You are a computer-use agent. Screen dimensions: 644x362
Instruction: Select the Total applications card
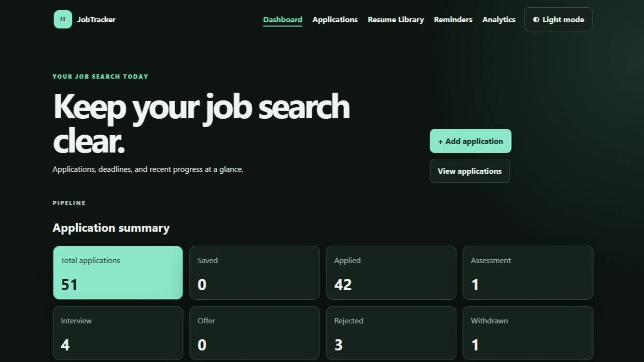tap(118, 273)
